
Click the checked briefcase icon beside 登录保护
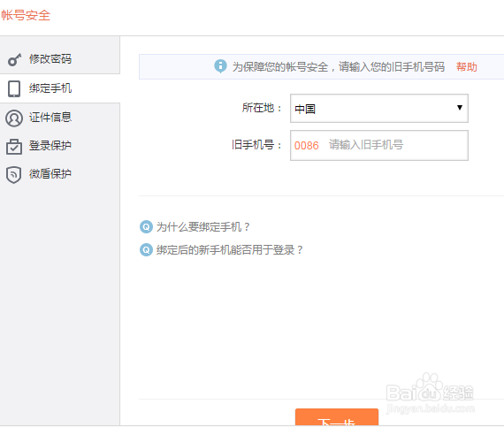pyautogui.click(x=14, y=147)
